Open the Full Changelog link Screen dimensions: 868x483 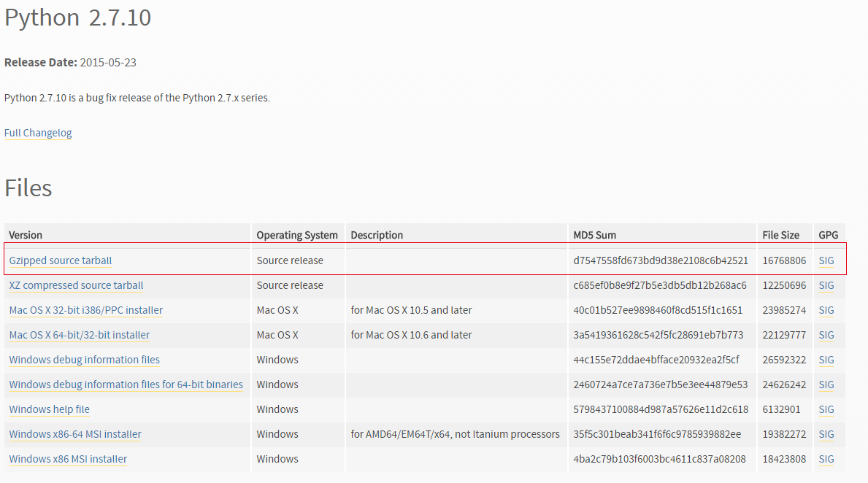pos(38,133)
